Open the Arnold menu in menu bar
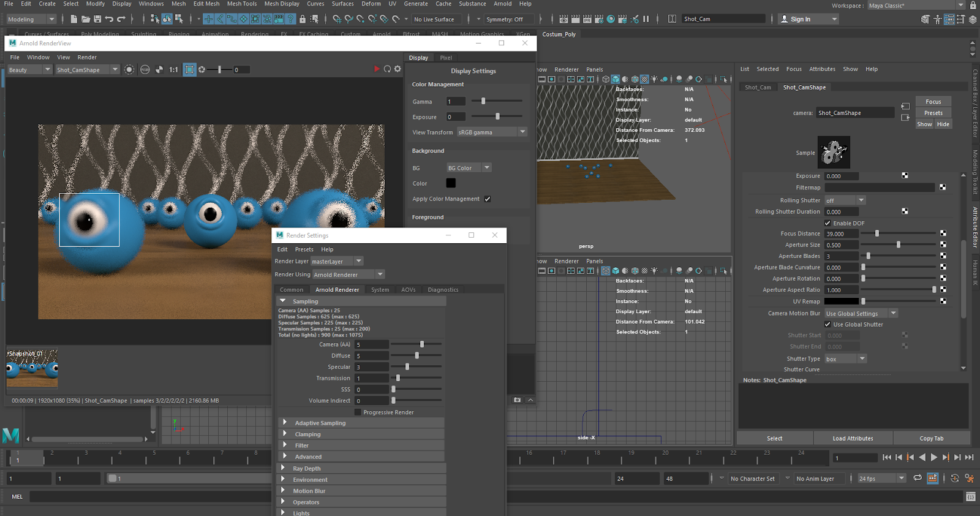Image resolution: width=980 pixels, height=516 pixels. point(502,4)
